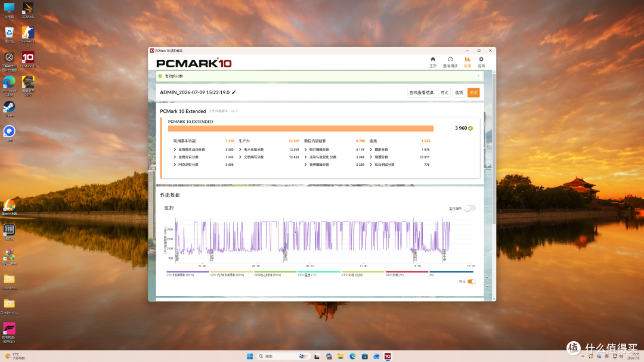Open PCMark 10 desktop shortcut

pyautogui.click(x=28, y=60)
